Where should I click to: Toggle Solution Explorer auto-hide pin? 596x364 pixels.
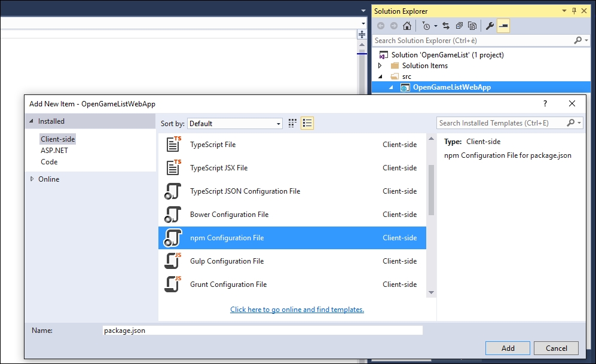574,11
